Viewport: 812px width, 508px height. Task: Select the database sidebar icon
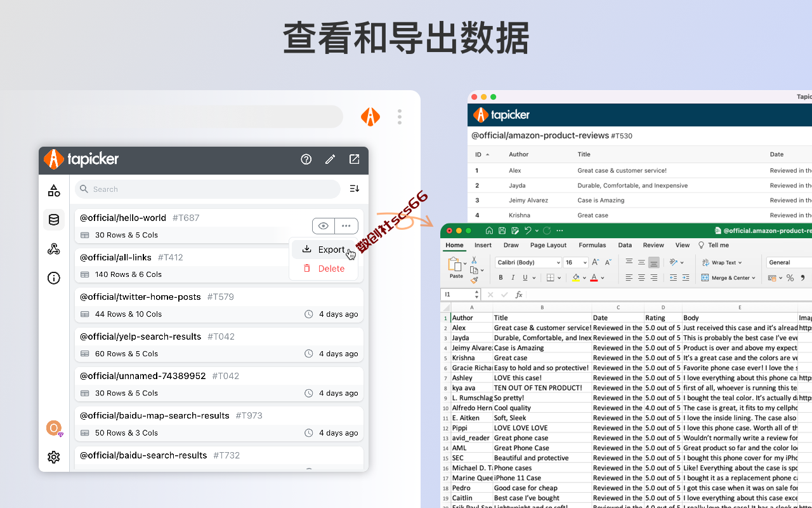tap(54, 220)
